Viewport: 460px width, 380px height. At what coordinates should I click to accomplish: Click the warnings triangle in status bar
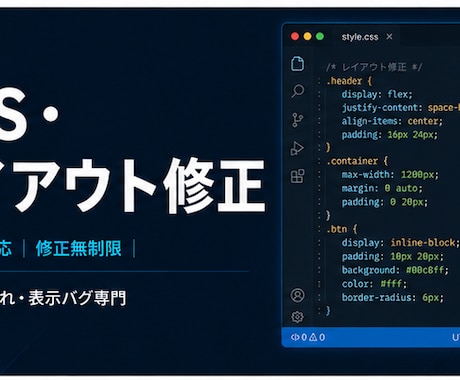pyautogui.click(x=313, y=337)
